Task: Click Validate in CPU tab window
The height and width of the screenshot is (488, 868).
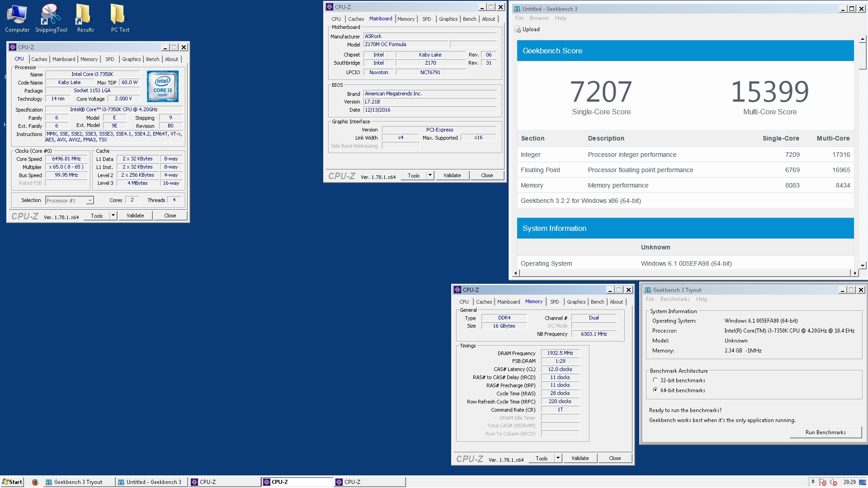Action: pyautogui.click(x=135, y=216)
